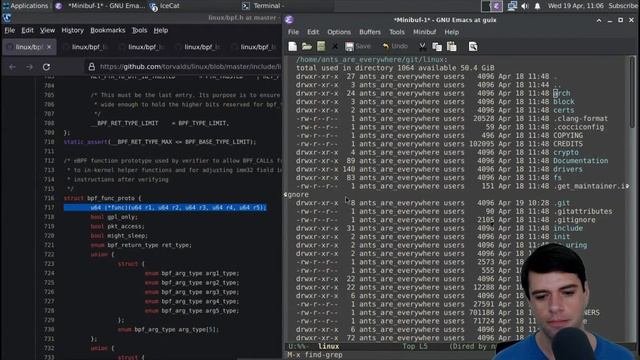The width and height of the screenshot is (640, 360).
Task: Click the crypto directory in Dired
Action: 566,152
